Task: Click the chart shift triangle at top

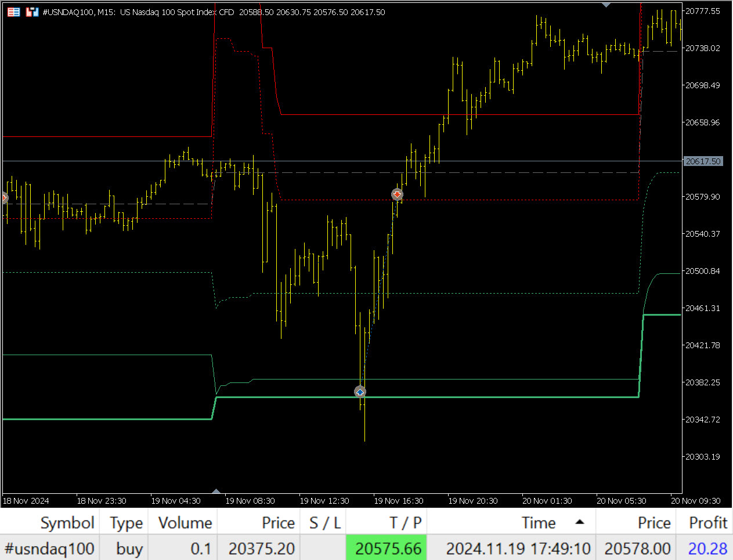Action: [x=606, y=5]
